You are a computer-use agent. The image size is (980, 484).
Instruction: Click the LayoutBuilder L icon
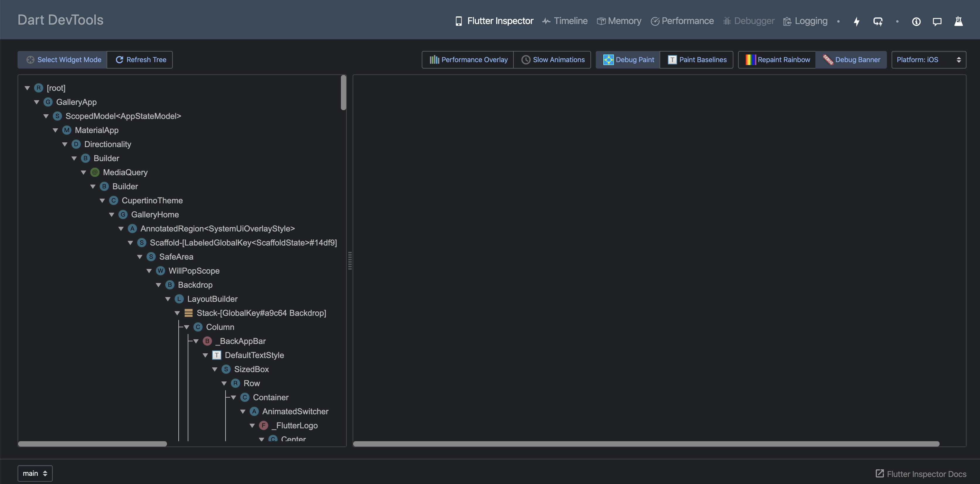coord(179,299)
